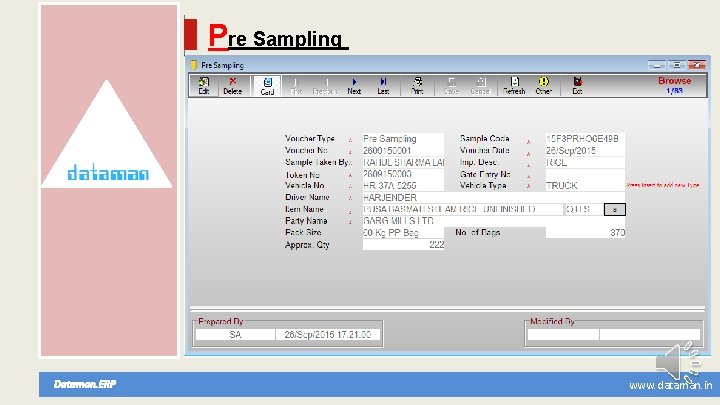720x405 pixels.
Task: Click the Dataman.ERP footer text
Action: [85, 384]
